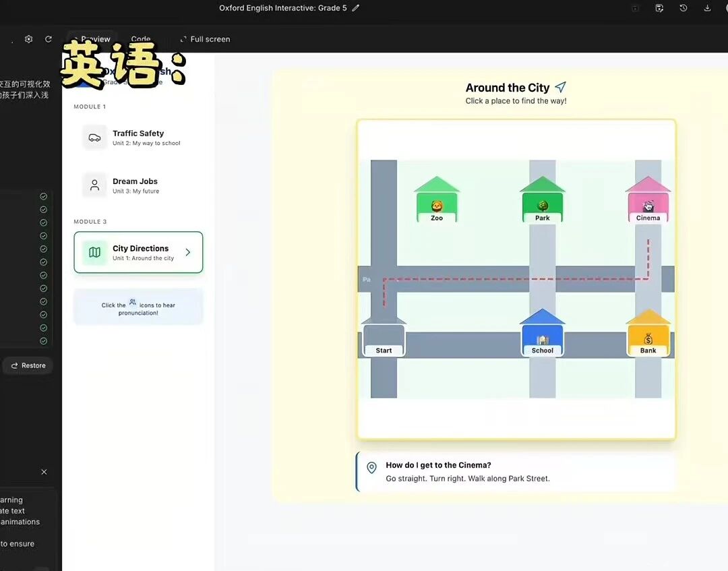Viewport: 728px width, 571px height.
Task: Switch to the Code tab
Action: pyautogui.click(x=141, y=39)
